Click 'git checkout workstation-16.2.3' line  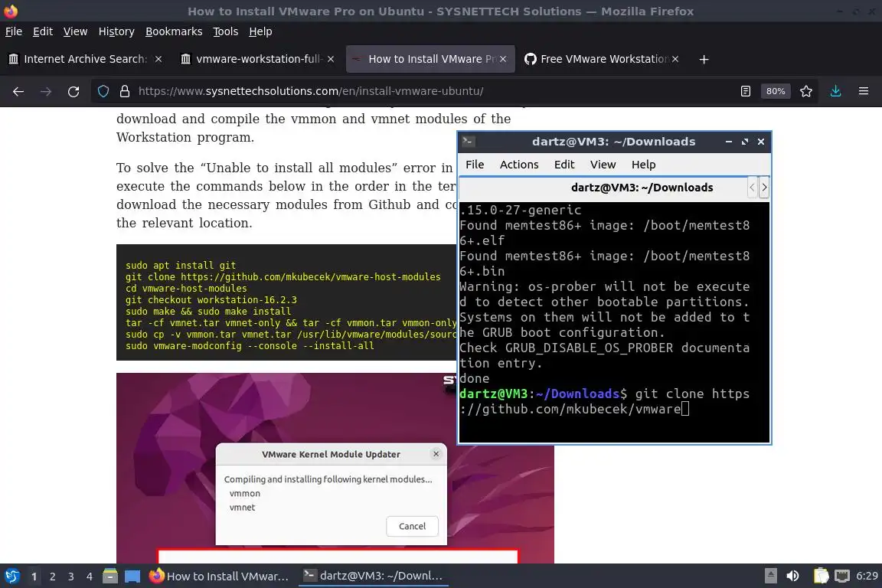coord(211,300)
